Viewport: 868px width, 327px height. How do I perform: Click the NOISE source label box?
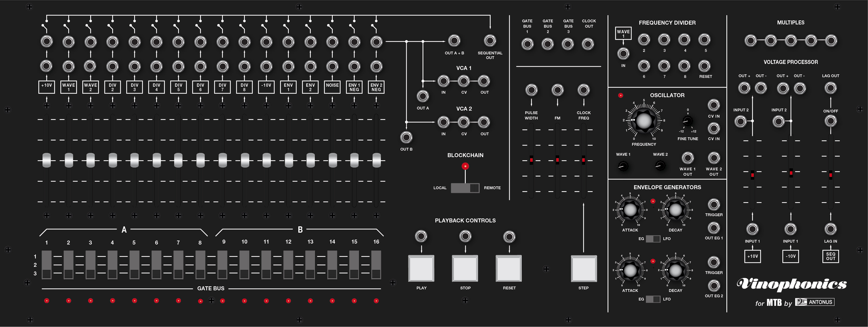tap(332, 87)
